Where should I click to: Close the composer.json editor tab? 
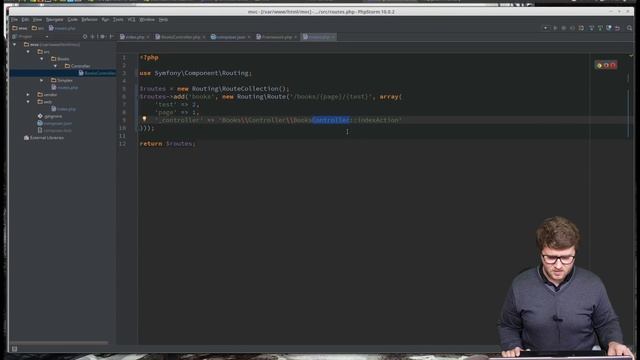tap(249, 37)
